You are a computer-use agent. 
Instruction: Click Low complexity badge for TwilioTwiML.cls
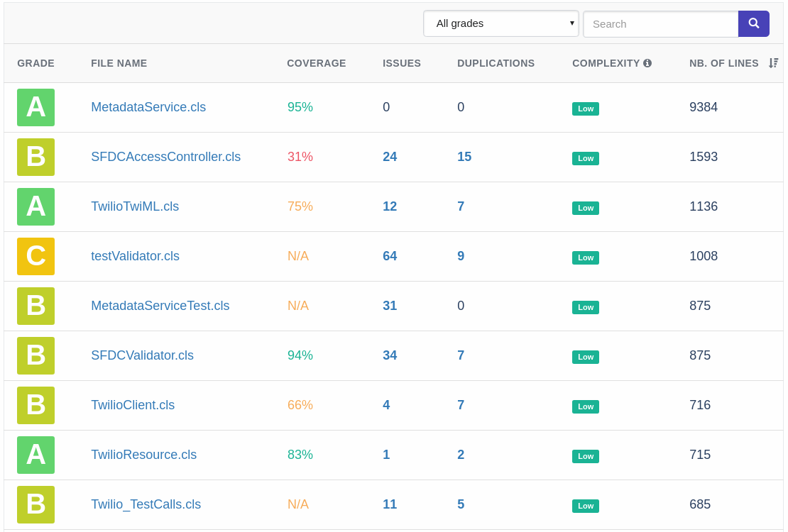pos(586,208)
